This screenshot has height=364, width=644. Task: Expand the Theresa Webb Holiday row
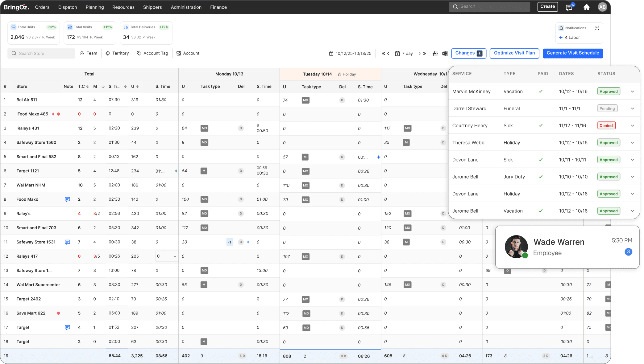coord(633,143)
